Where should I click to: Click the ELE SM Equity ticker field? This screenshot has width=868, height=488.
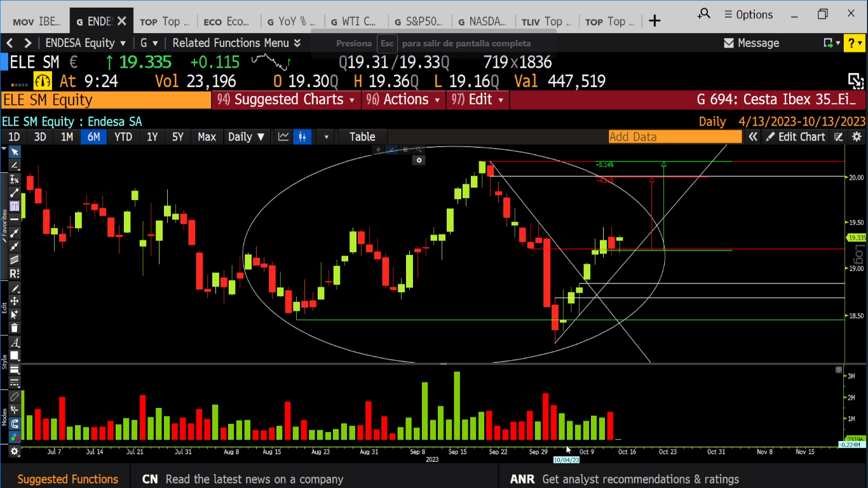pyautogui.click(x=106, y=100)
